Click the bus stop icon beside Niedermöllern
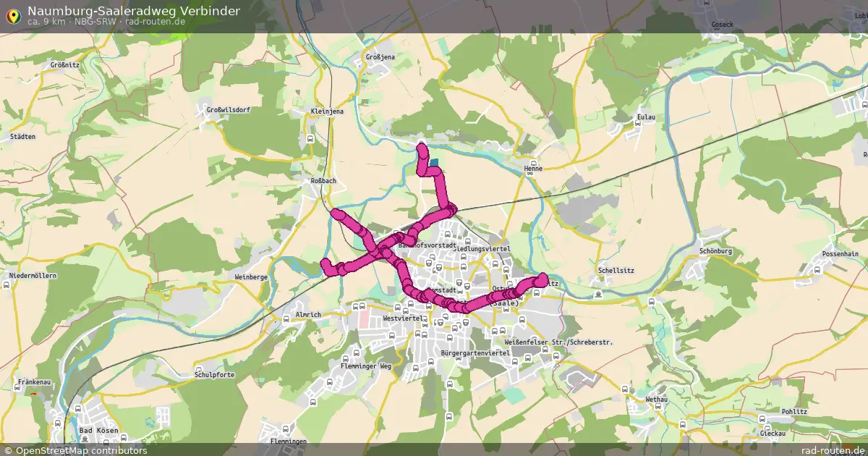 click(x=7, y=285)
